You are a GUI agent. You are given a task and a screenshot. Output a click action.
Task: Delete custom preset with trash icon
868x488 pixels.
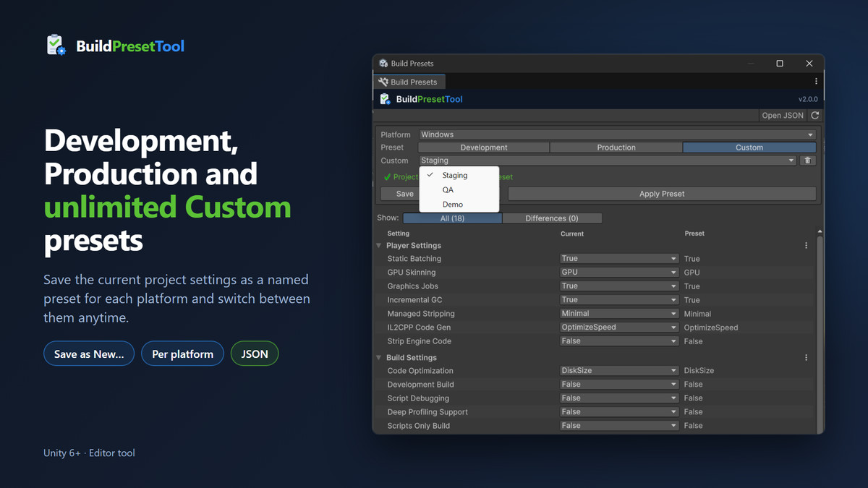[x=808, y=160]
